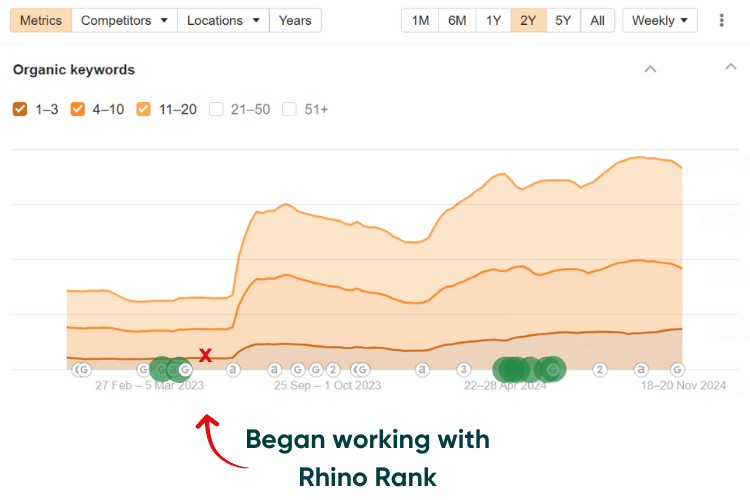The height and width of the screenshot is (500, 750).
Task: Enable the 21–50 positions checkbox
Action: 216,109
